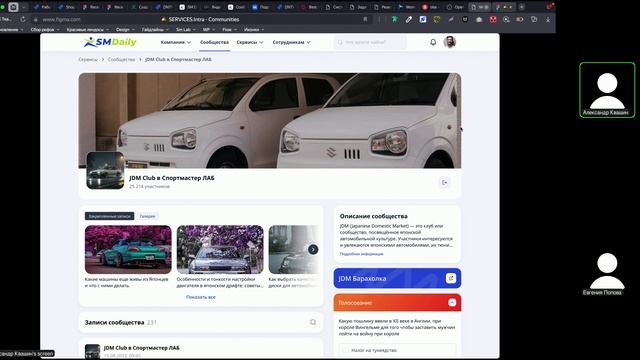Image resolution: width=640 pixels, height=360 pixels.
Task: Click the camera extension icon in toolbar
Action: 479,19
